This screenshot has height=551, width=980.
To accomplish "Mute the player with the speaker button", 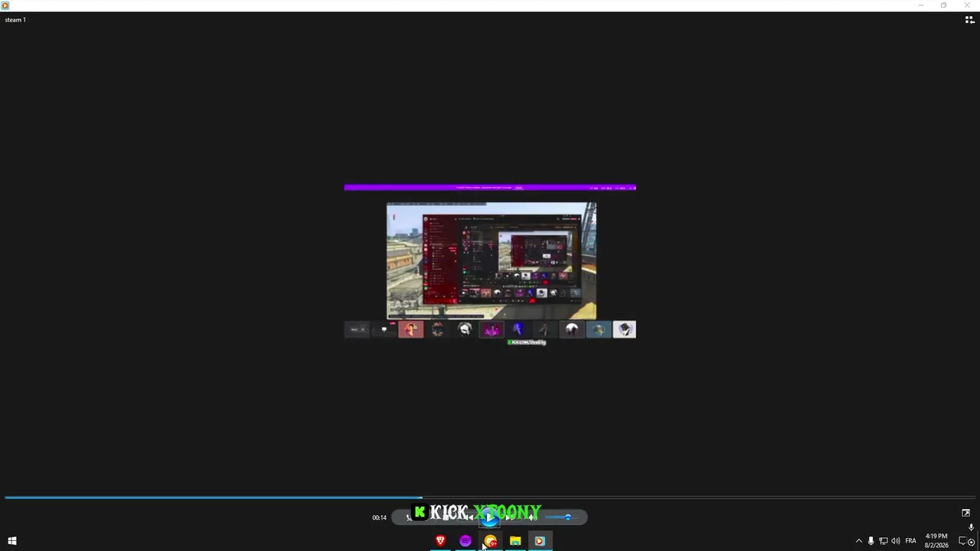I will [534, 517].
